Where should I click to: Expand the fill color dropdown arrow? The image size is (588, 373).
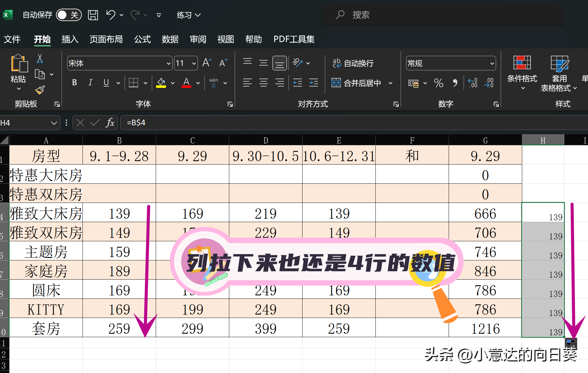tap(173, 83)
